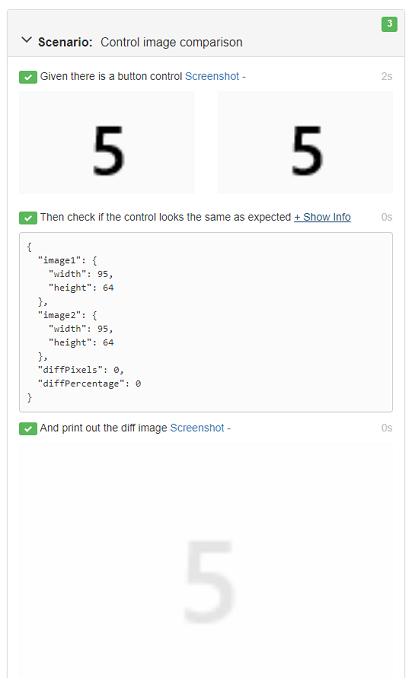Open the right button control thumbnail

click(306, 143)
